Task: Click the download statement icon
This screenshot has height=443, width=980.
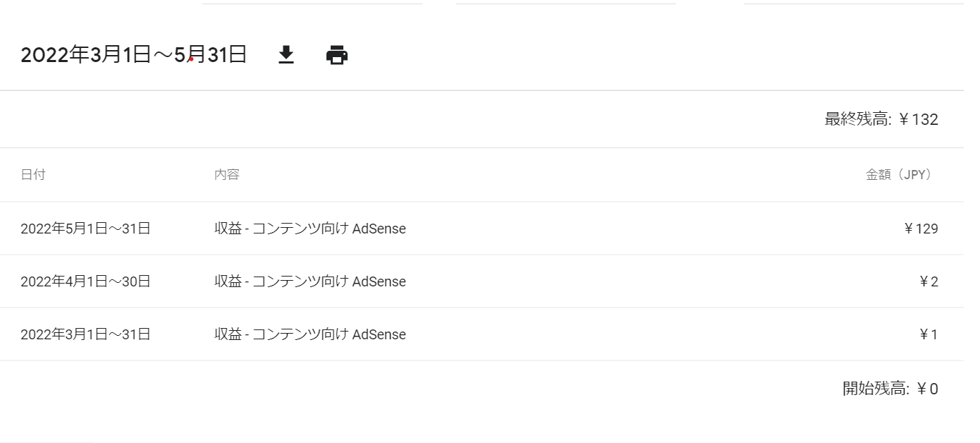Action: click(x=286, y=55)
